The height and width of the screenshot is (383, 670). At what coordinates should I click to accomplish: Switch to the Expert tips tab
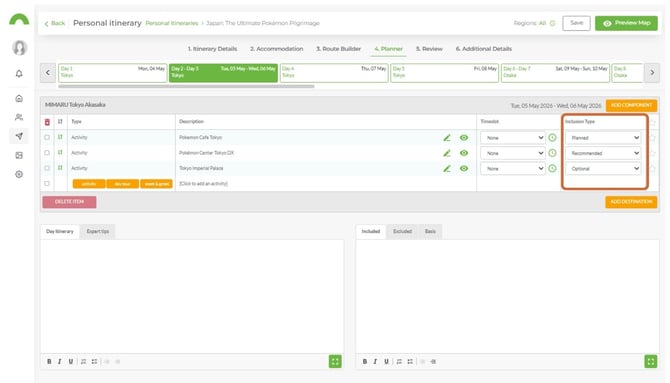pyautogui.click(x=98, y=232)
